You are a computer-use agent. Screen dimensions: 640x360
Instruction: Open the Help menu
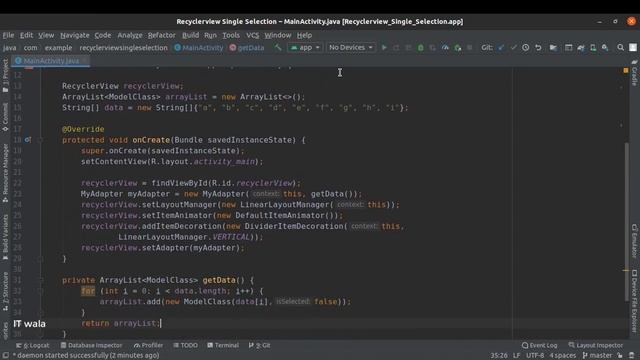click(x=304, y=35)
